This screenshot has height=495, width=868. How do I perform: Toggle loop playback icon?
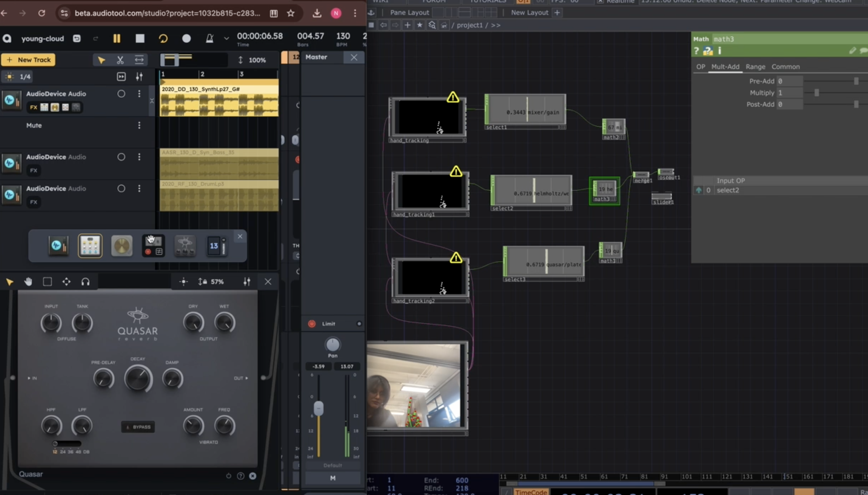point(163,38)
